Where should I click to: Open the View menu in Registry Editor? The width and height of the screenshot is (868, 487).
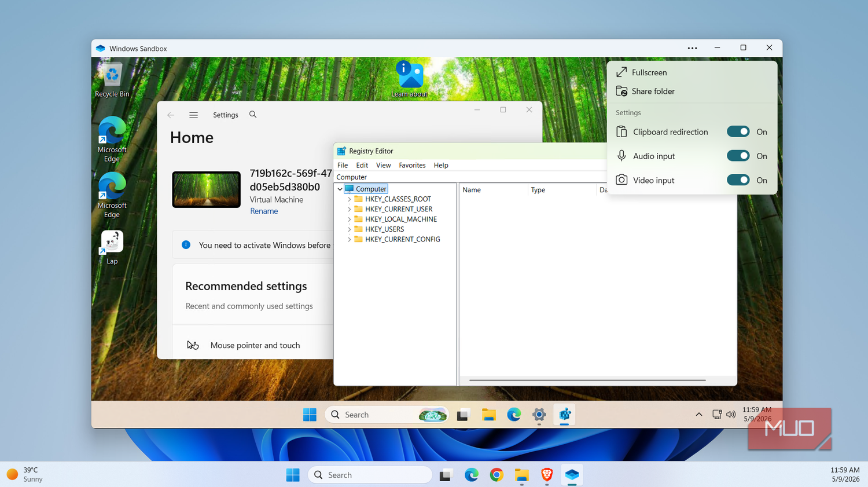point(383,165)
